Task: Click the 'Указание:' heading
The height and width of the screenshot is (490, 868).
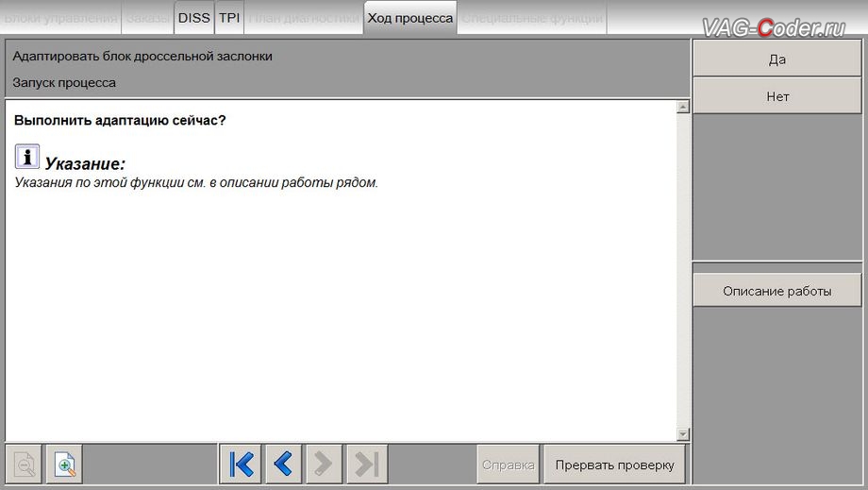Action: pyautogui.click(x=85, y=163)
